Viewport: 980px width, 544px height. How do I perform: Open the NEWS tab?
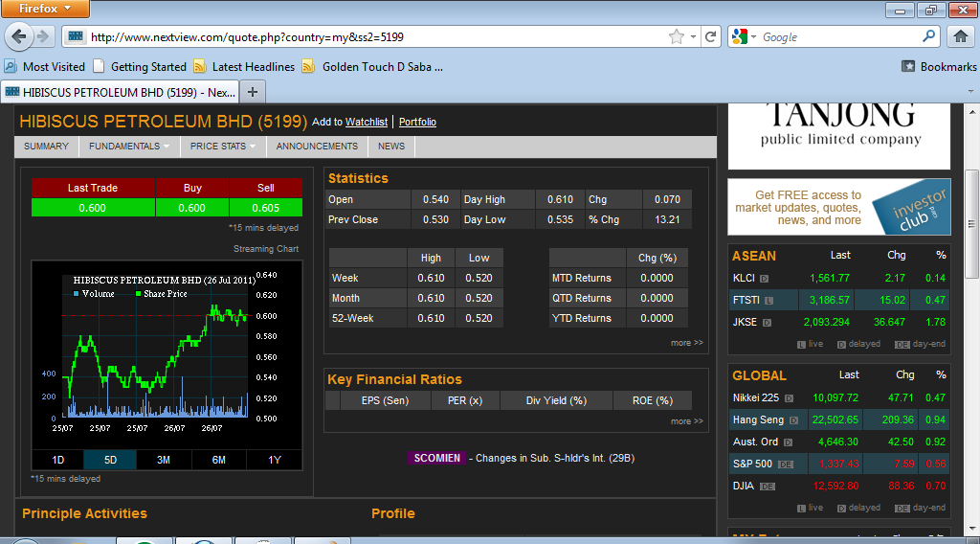(391, 146)
